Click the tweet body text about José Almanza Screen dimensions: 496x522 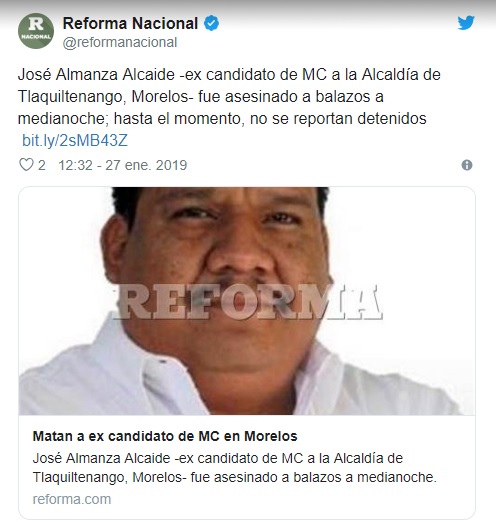(229, 97)
